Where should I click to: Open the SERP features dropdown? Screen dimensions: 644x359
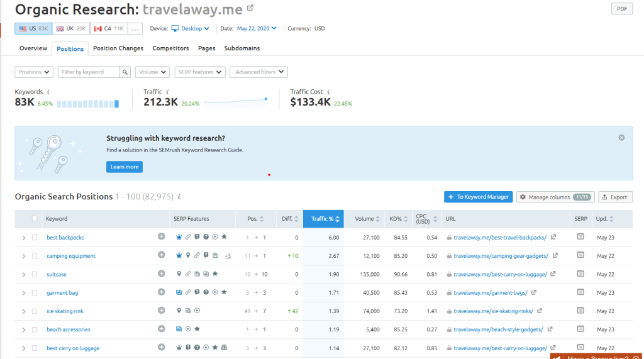tap(199, 72)
